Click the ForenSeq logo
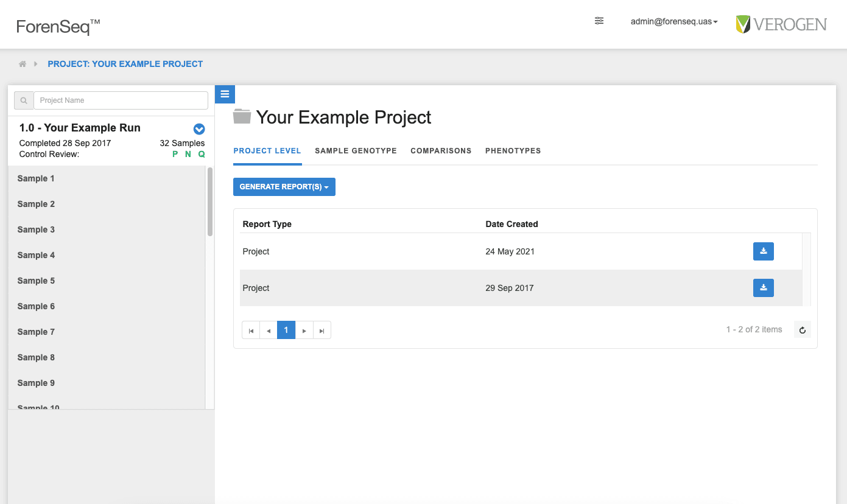847x504 pixels. pyautogui.click(x=58, y=26)
